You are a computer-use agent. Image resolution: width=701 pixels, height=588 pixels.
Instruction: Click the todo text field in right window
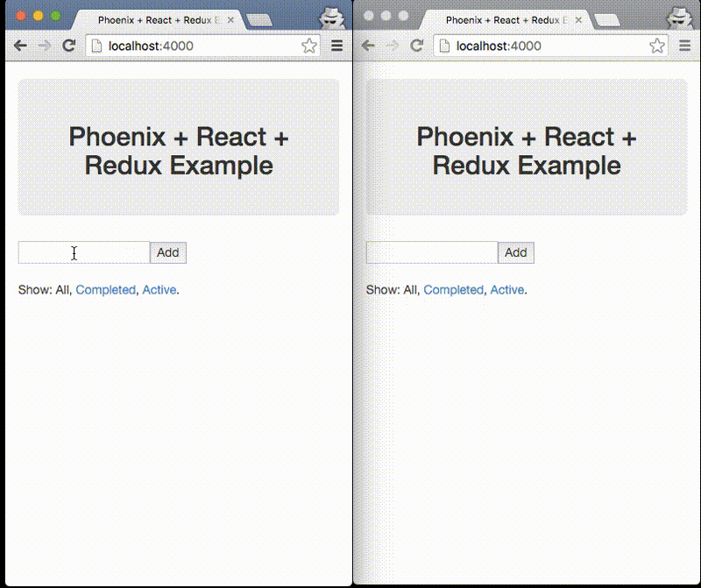tap(432, 252)
